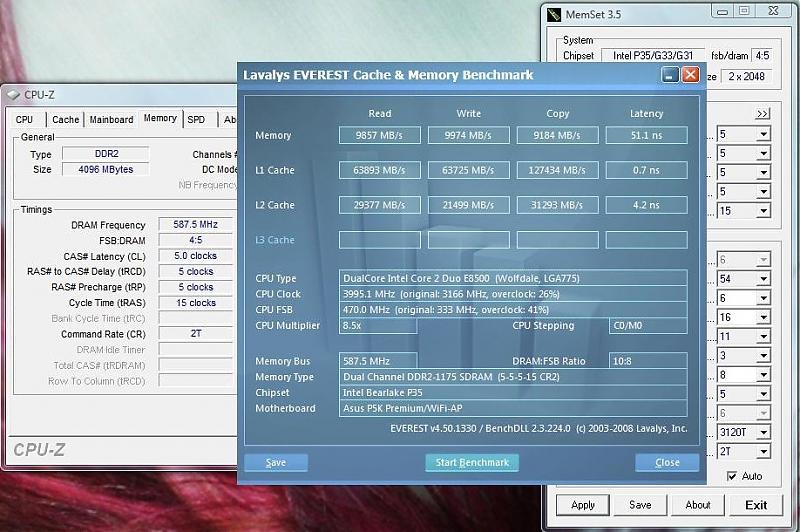Click the Save button in MemSet
800x532 pixels.
click(640, 505)
